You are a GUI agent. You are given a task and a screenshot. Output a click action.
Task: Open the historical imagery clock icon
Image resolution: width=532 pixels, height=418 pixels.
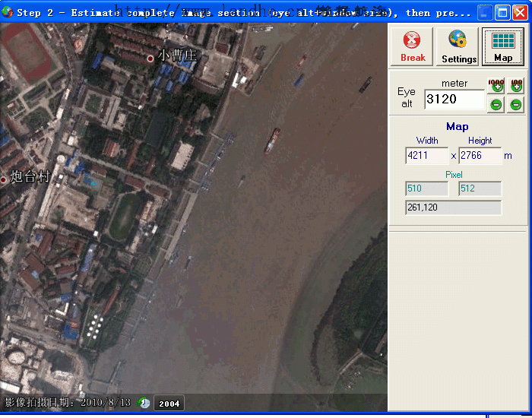(145, 403)
